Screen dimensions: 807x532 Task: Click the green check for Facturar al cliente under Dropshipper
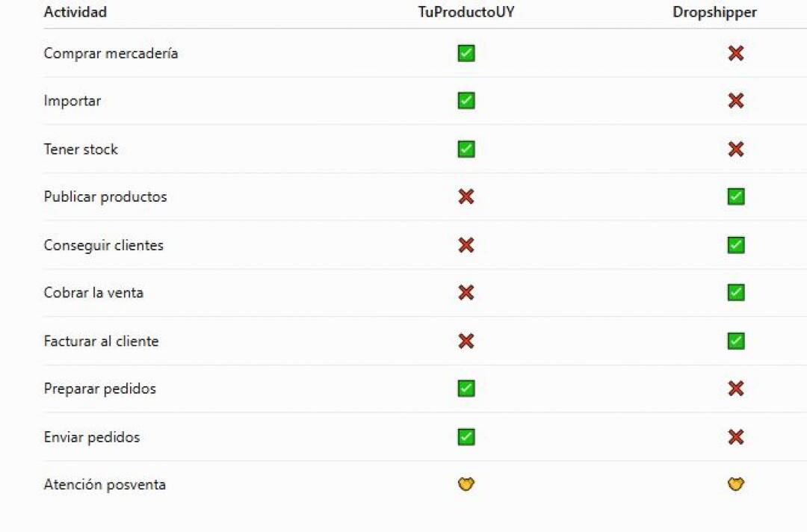tap(736, 341)
